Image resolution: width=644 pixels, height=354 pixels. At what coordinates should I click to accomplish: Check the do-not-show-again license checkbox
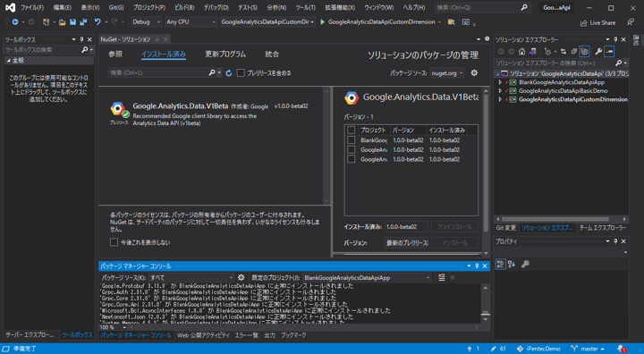click(114, 242)
